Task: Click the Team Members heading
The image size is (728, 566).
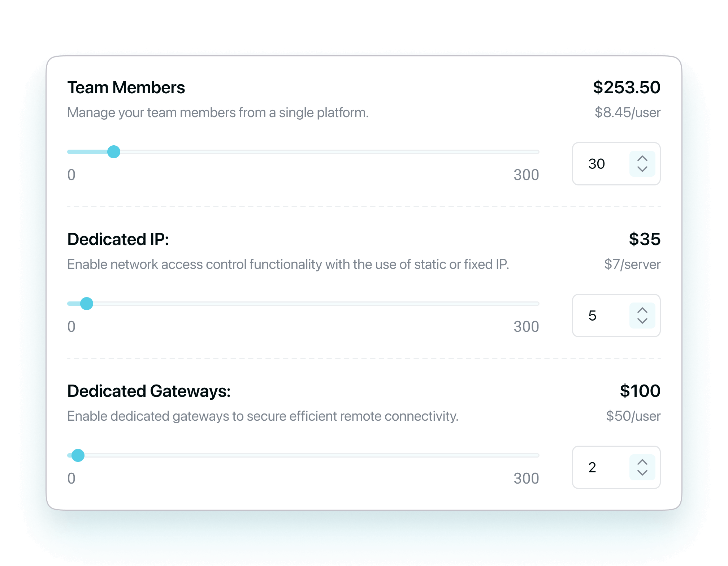Action: coord(126,87)
